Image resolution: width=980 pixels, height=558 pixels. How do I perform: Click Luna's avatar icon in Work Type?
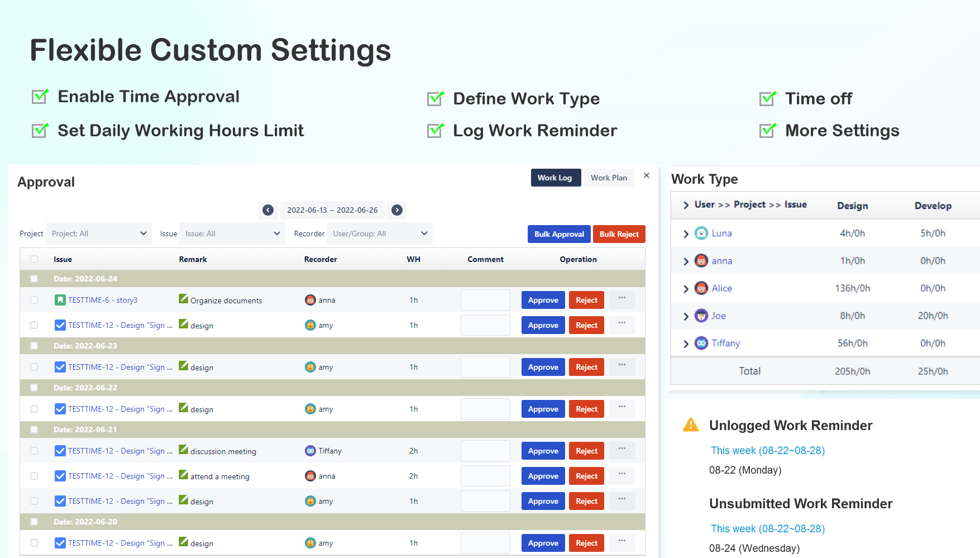tap(701, 233)
